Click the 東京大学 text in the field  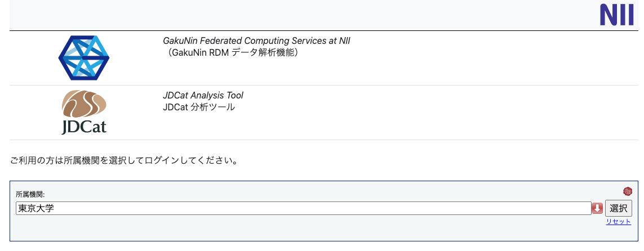36,208
